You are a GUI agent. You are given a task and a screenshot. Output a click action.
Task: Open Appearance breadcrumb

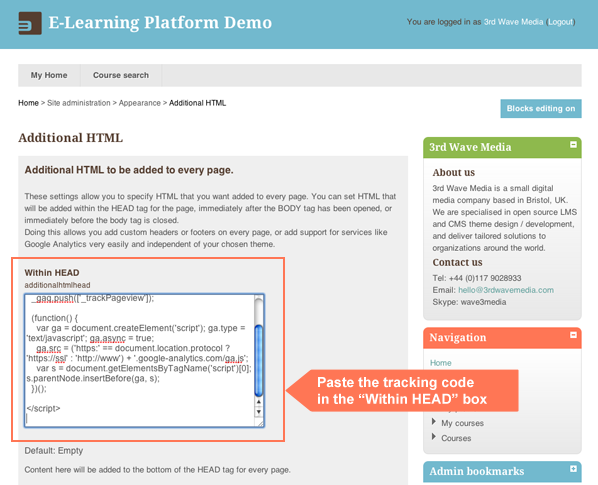point(140,103)
